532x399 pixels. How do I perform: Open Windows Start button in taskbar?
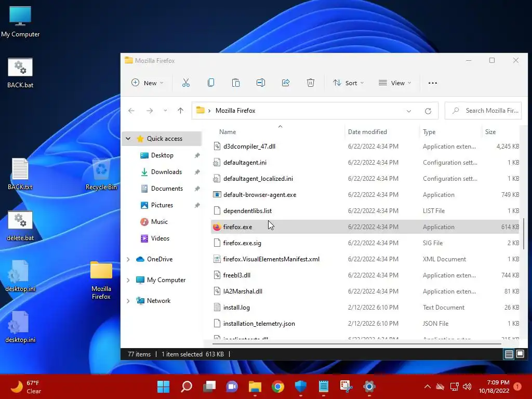(x=163, y=387)
